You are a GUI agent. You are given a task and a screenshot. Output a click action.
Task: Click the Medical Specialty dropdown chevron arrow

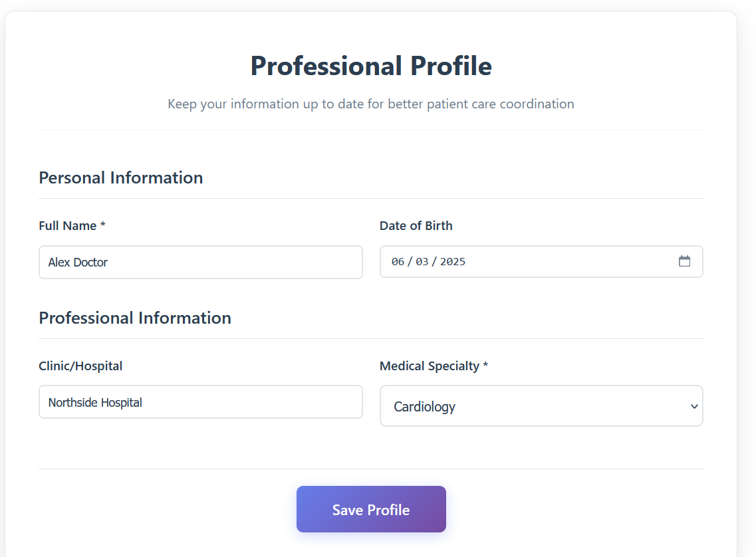point(694,406)
